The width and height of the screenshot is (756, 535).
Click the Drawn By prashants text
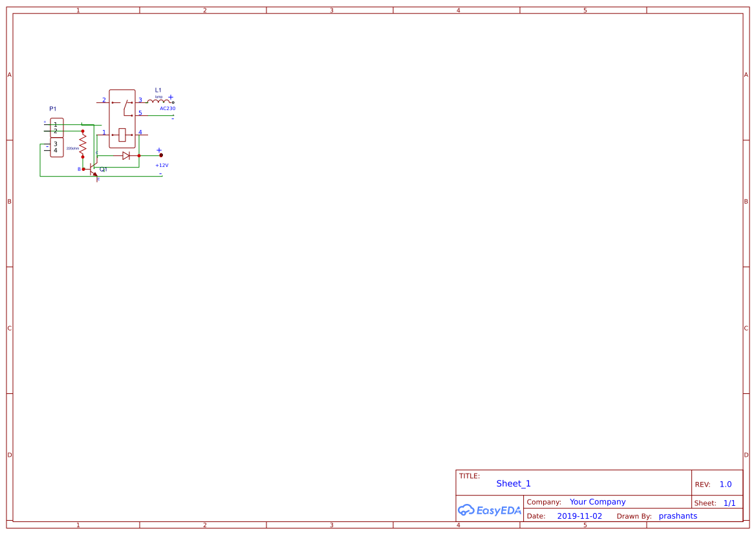click(x=677, y=516)
